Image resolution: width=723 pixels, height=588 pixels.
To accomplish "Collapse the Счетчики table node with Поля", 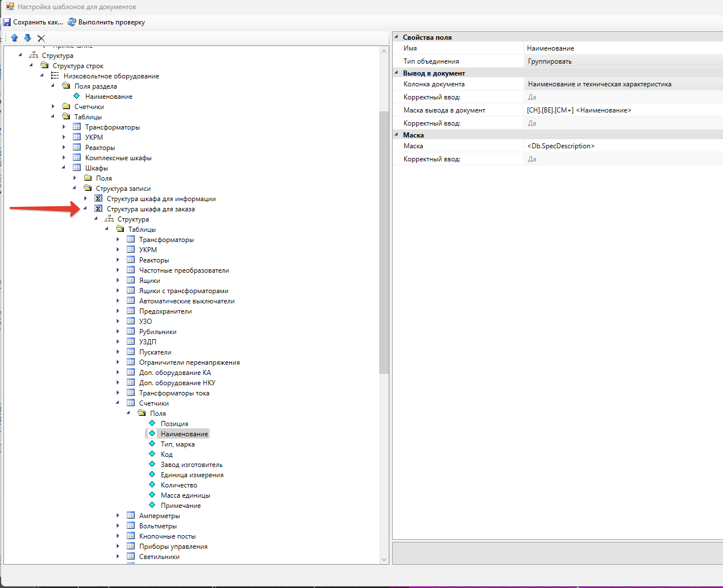I will point(118,403).
